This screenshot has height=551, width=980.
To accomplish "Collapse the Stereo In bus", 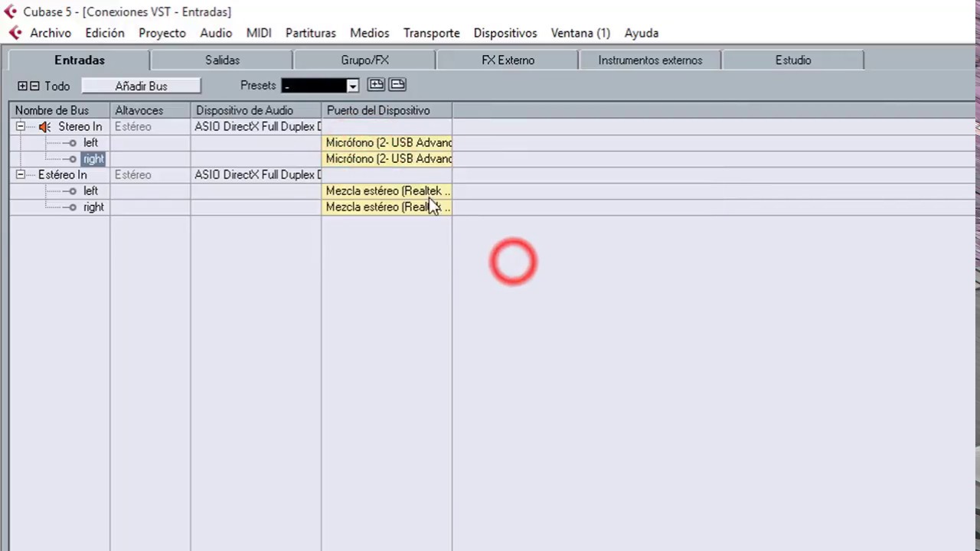I will point(21,127).
